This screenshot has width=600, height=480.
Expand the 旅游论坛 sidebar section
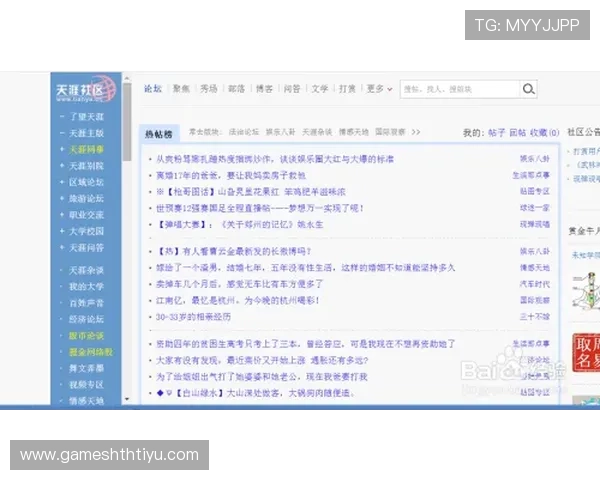pyautogui.click(x=62, y=198)
